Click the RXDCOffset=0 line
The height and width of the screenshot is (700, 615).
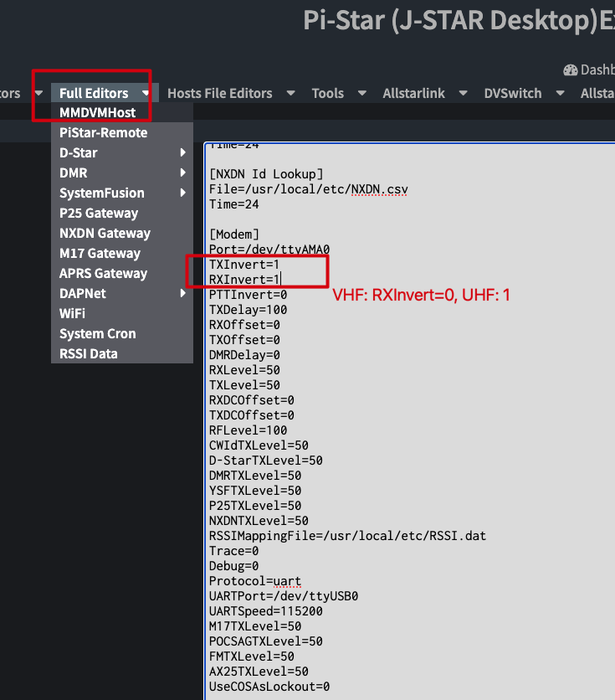point(252,400)
